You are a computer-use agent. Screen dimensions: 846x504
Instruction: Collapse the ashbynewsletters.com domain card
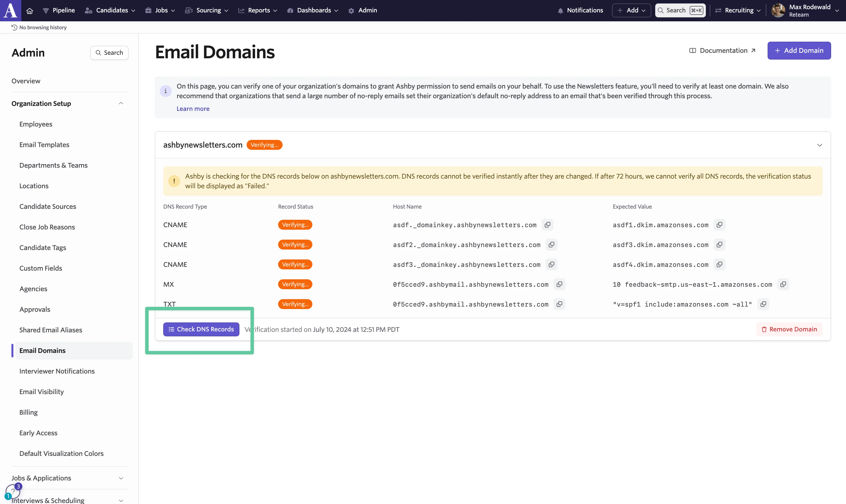(x=819, y=145)
